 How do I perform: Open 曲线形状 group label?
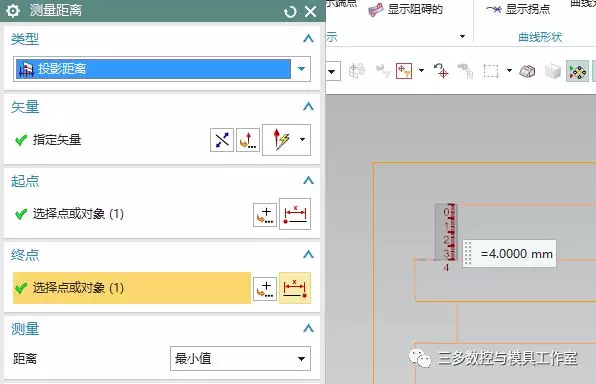coord(540,37)
